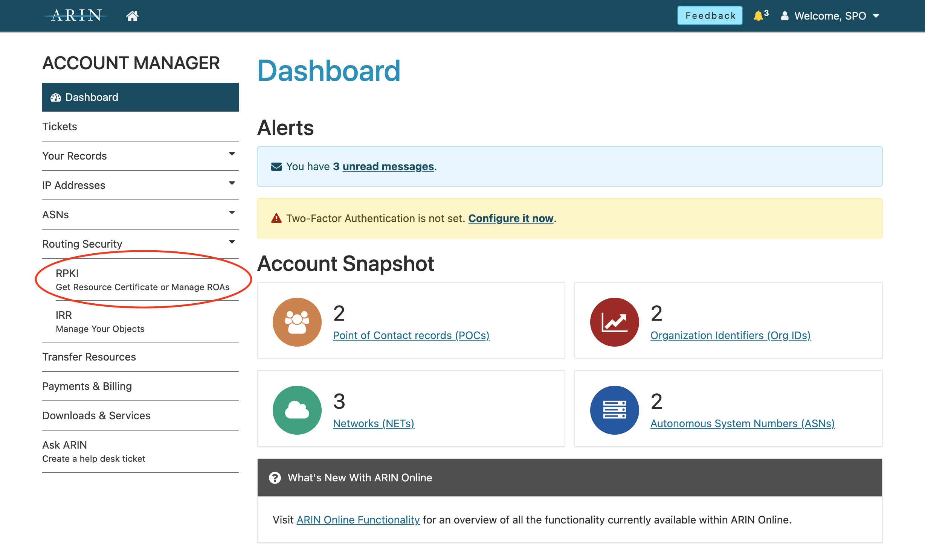Click the What's New With ARIN Online header
Screen dimensions: 925x560
tap(570, 478)
